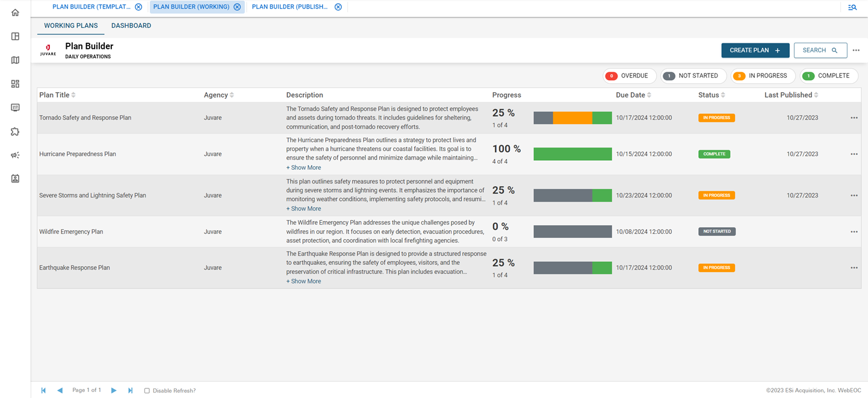Open SEARCH in Plan Builder

click(x=820, y=50)
